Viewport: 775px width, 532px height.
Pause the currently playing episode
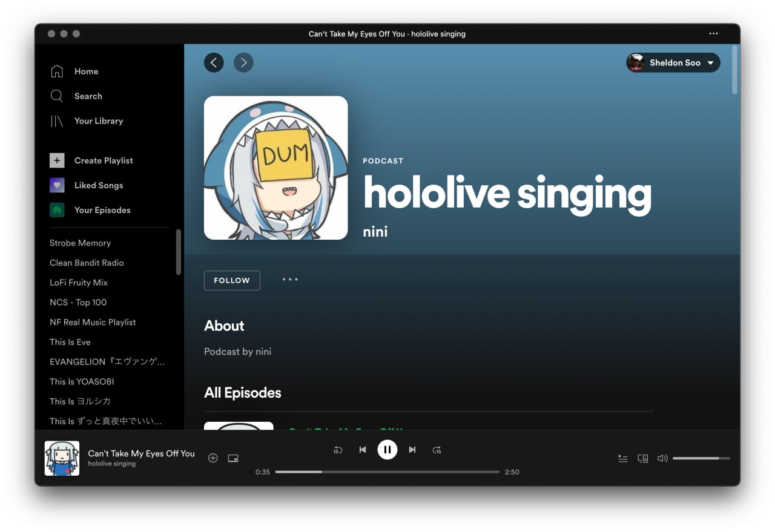[387, 450]
